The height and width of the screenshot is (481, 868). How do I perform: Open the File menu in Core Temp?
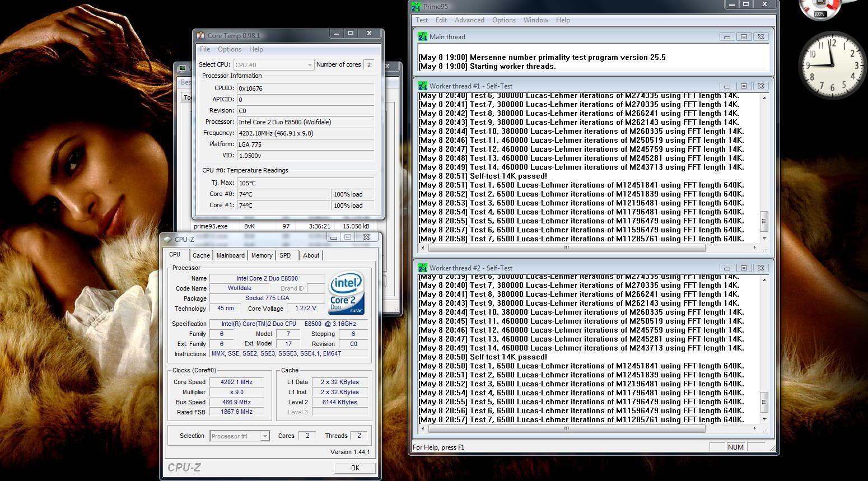click(x=205, y=49)
